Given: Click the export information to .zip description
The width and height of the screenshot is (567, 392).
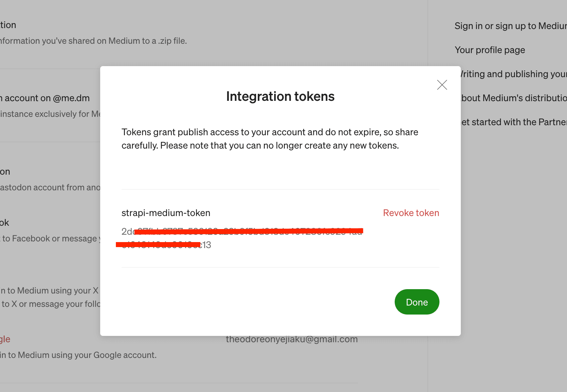Looking at the screenshot, I should (x=93, y=41).
